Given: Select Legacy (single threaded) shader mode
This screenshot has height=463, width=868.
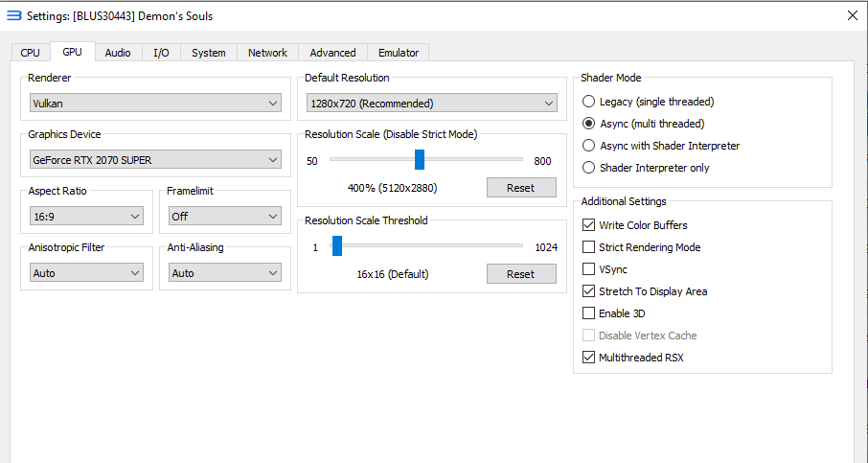Looking at the screenshot, I should click(649, 102).
